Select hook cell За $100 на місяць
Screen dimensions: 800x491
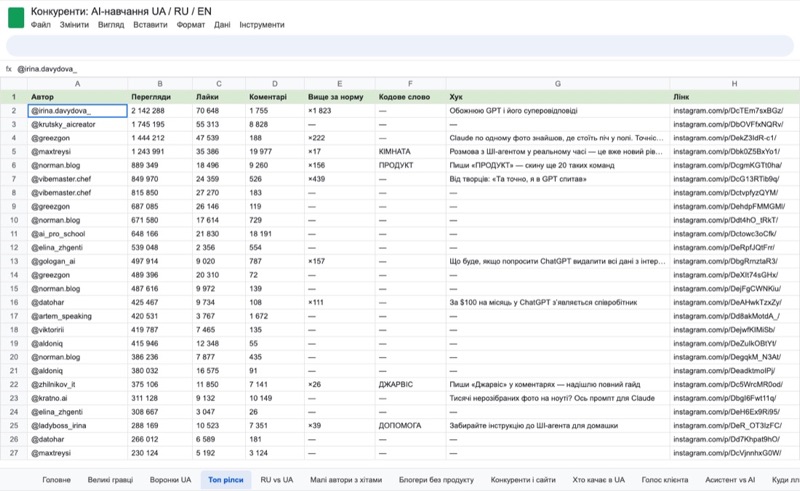558,302
